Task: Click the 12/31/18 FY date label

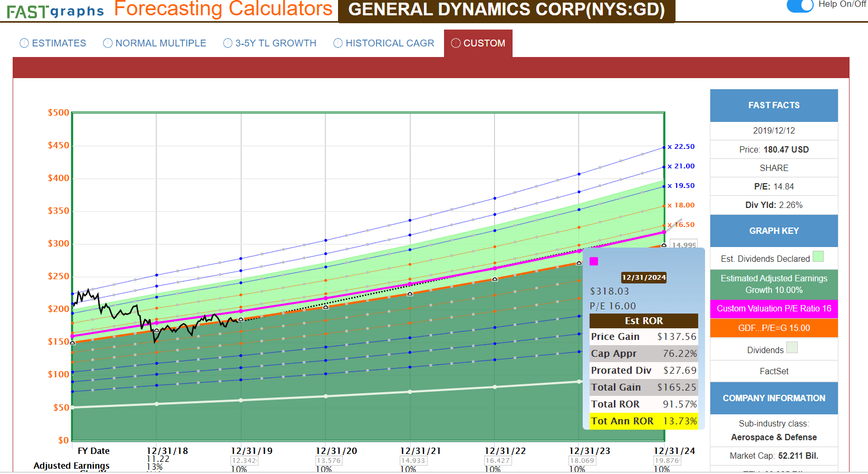Action: click(167, 451)
